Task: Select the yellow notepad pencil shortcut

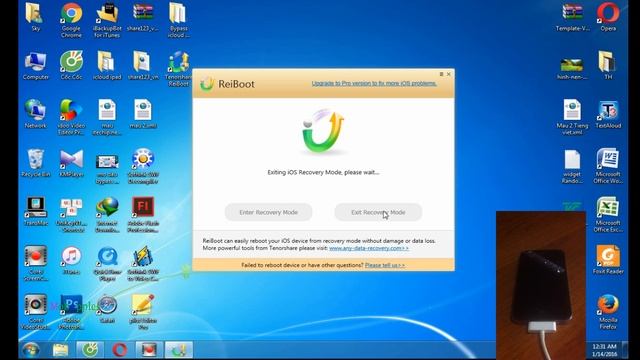Action: click(x=143, y=312)
